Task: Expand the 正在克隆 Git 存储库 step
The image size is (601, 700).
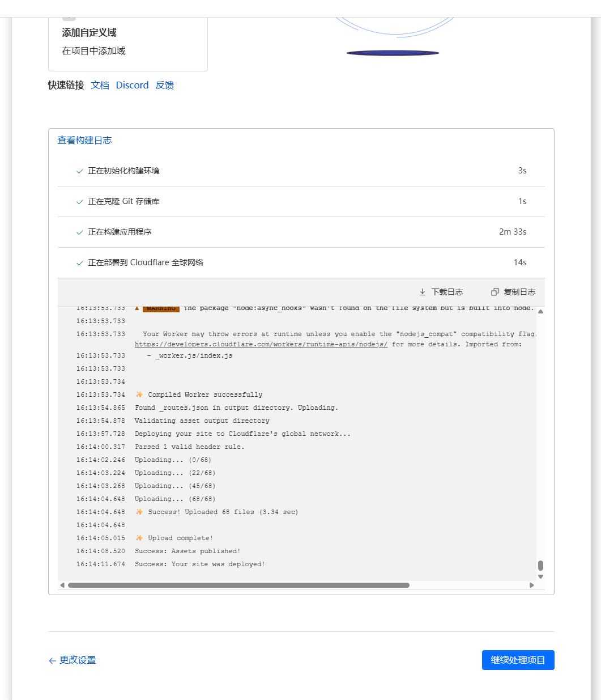Action: click(x=123, y=201)
